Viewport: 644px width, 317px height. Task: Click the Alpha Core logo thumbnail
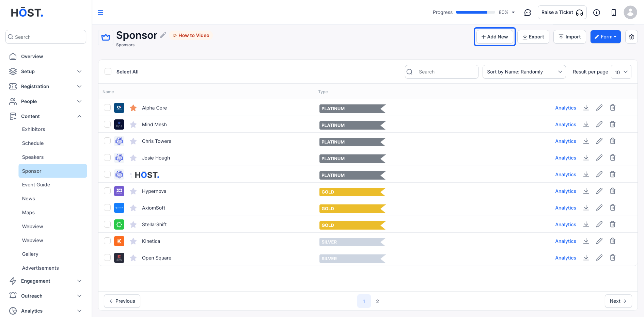pyautogui.click(x=119, y=108)
